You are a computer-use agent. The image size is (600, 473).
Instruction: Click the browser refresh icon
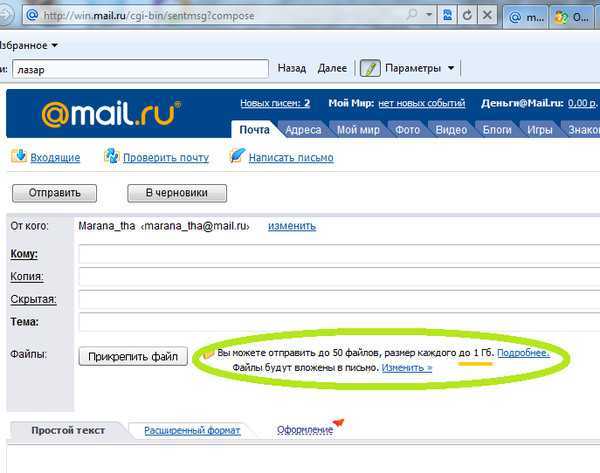467,15
